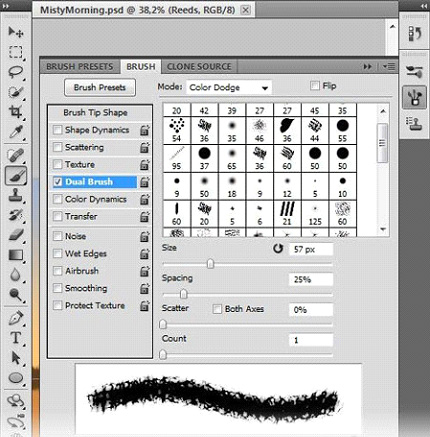Adjust the Size slider handle
Image resolution: width=430 pixels, height=437 pixels.
click(210, 264)
